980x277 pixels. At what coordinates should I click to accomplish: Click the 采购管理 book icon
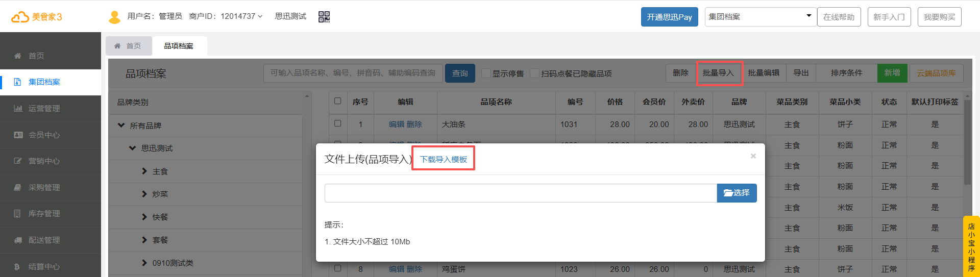tap(18, 187)
